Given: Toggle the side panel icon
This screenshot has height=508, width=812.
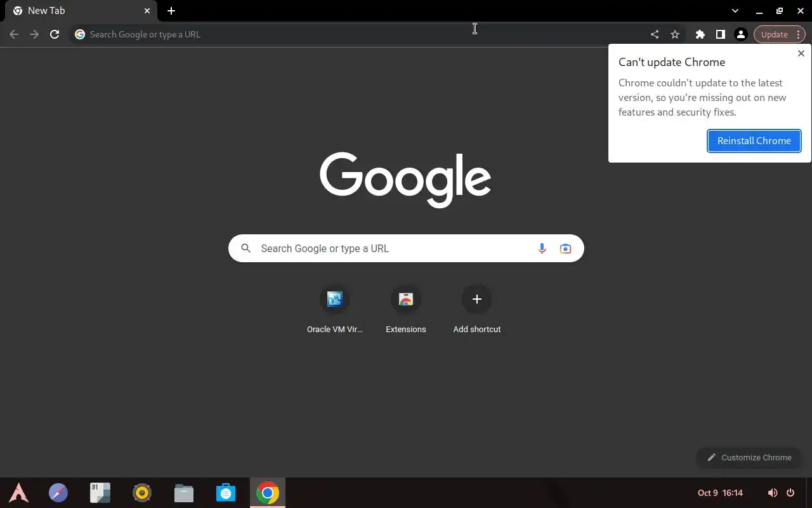Looking at the screenshot, I should [x=721, y=34].
